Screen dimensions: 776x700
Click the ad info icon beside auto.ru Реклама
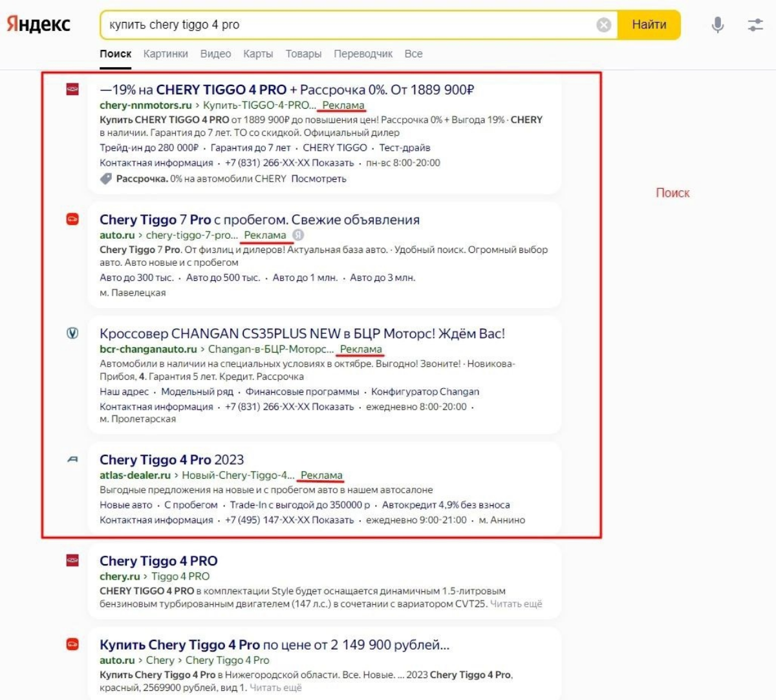298,235
